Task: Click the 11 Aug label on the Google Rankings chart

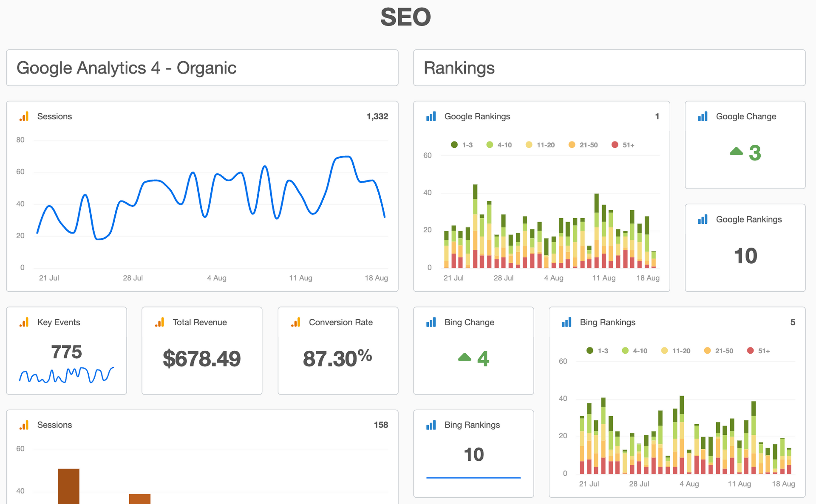Action: (604, 278)
